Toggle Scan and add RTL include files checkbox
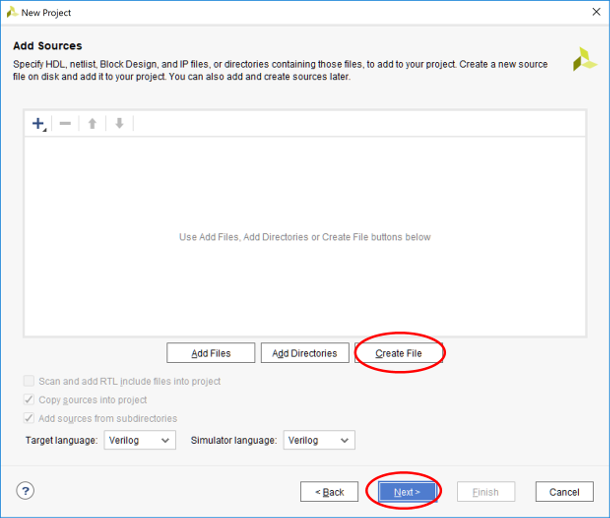The width and height of the screenshot is (610, 518). coord(29,381)
